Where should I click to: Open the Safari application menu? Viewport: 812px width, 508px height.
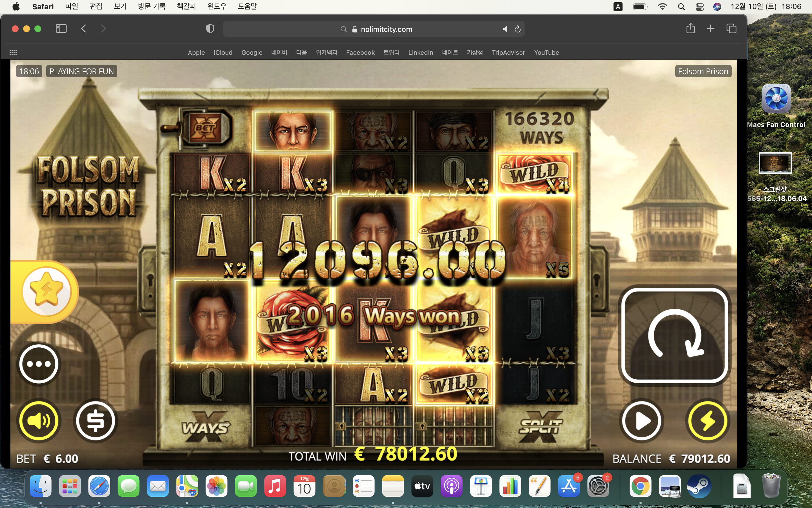tap(43, 6)
